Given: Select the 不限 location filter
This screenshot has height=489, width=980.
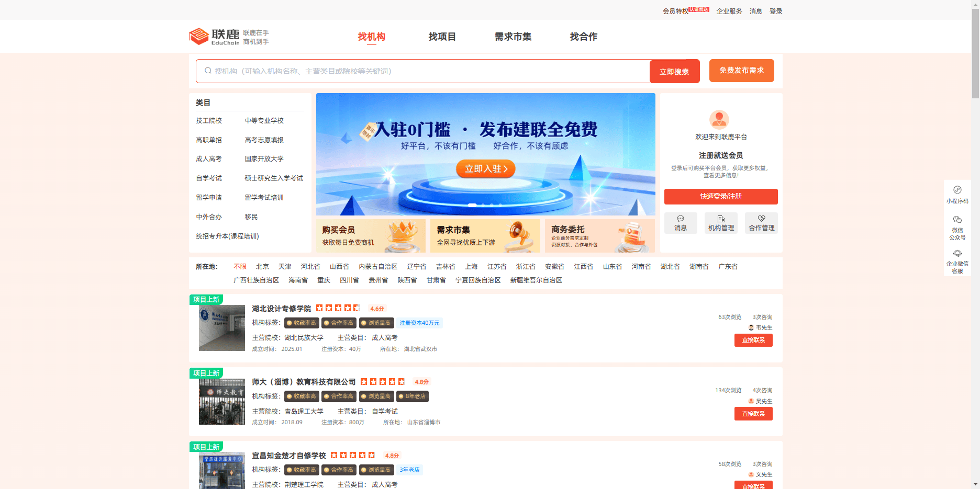Looking at the screenshot, I should (x=240, y=267).
